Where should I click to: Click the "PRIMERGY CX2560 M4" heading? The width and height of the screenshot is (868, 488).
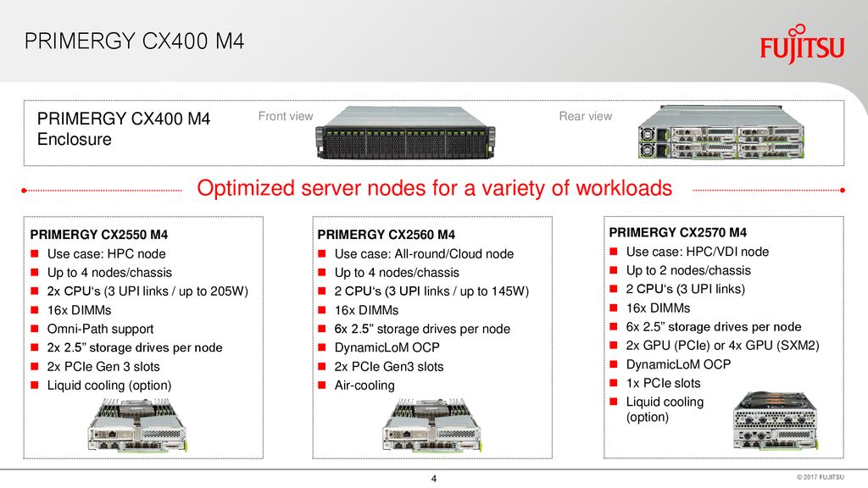click(x=387, y=235)
